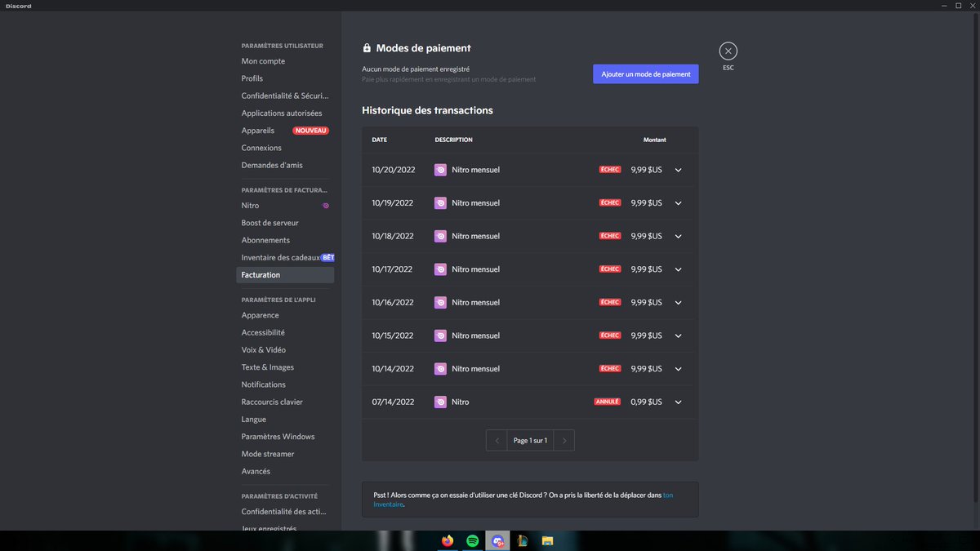Click Nitro icon in 10/20/2022 transaction row
This screenshot has width=980, height=551.
[441, 170]
